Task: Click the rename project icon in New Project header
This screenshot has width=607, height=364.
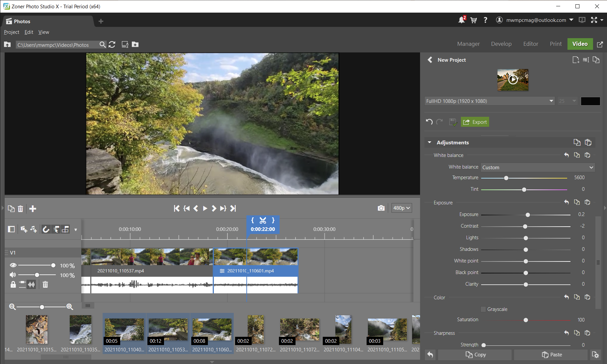Action: (585, 60)
